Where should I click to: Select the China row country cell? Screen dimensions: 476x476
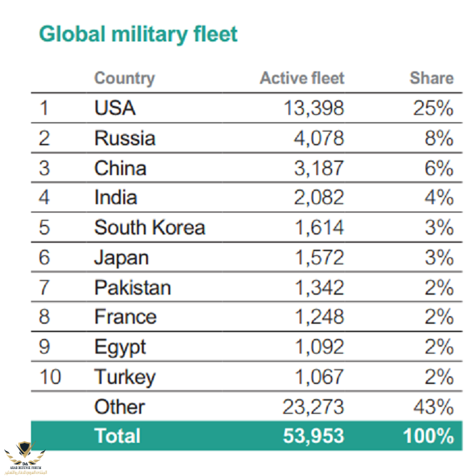(120, 168)
